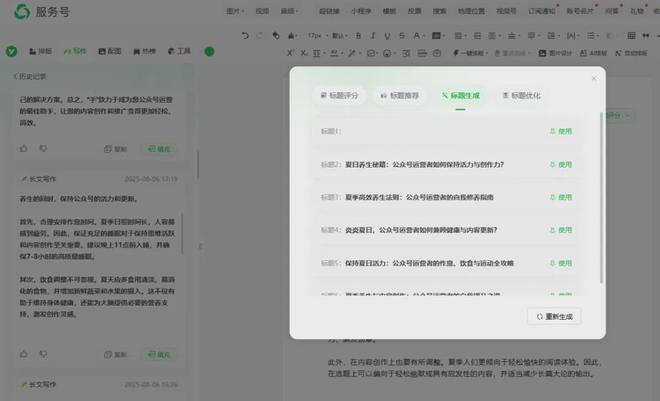The height and width of the screenshot is (401, 660).
Task: Open the 配图 panel tab
Action: tap(109, 51)
